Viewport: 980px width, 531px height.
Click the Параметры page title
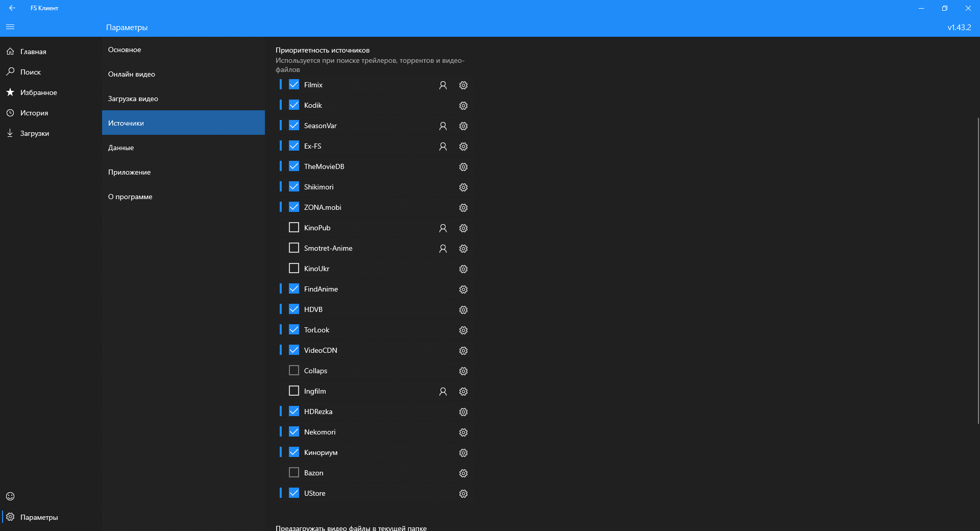127,28
